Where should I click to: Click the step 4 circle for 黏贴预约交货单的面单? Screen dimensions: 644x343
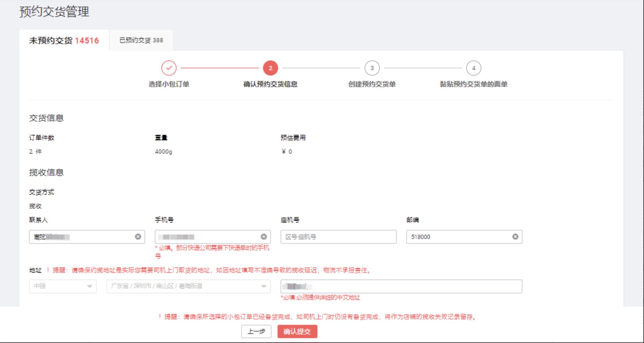[474, 67]
